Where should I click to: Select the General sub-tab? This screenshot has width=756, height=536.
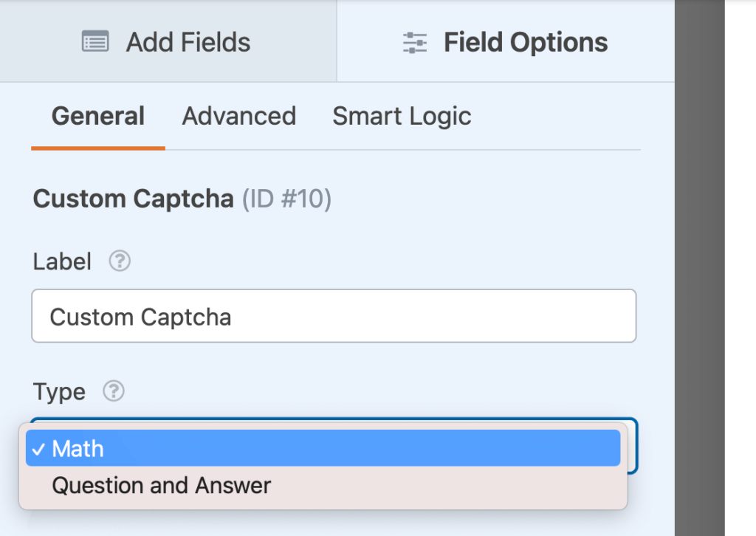click(97, 117)
